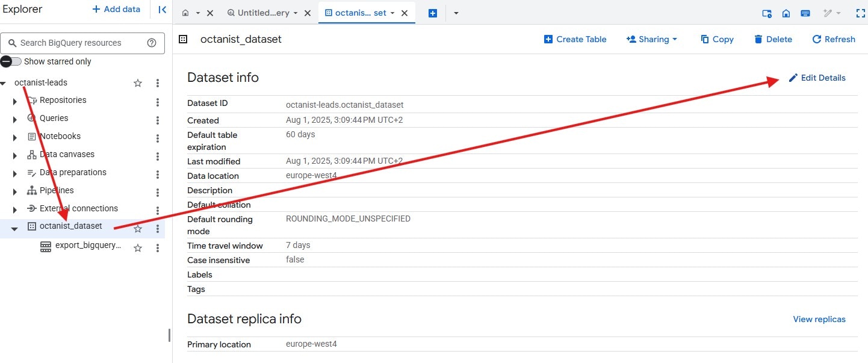Click the Data location value europe-west4
This screenshot has width=868, height=363.
pyautogui.click(x=311, y=176)
